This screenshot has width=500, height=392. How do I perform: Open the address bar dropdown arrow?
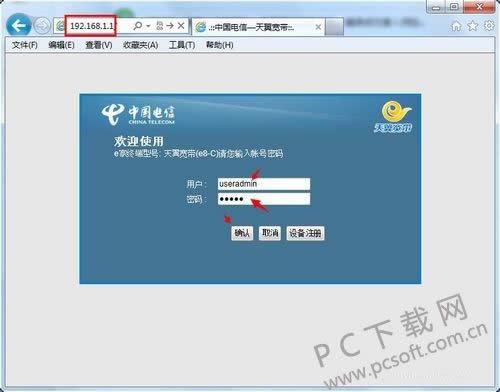[x=148, y=26]
